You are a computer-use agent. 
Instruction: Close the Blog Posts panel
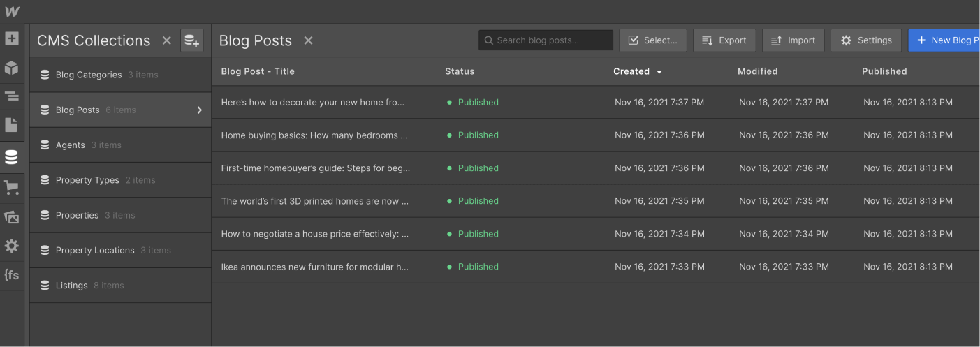308,40
